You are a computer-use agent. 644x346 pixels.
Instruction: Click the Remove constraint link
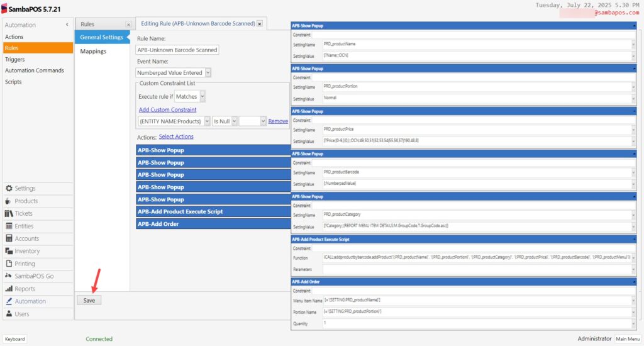pos(278,121)
